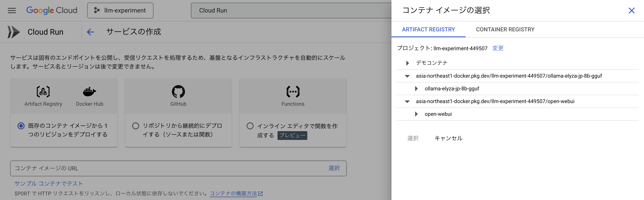
Task: Click 変更 to change the project
Action: tap(498, 48)
